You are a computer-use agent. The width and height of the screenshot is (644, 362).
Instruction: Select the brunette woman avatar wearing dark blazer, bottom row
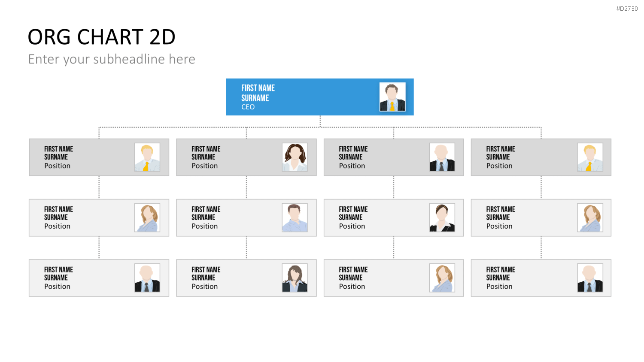pos(295,278)
